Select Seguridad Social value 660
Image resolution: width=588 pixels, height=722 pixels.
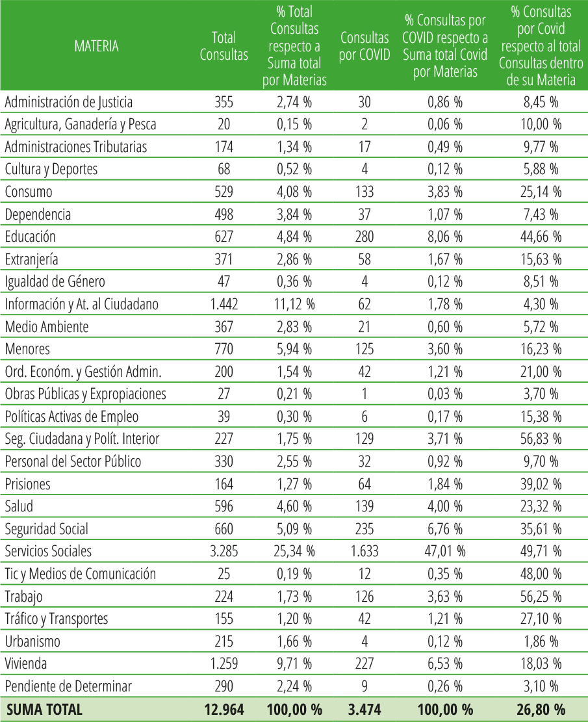click(224, 529)
